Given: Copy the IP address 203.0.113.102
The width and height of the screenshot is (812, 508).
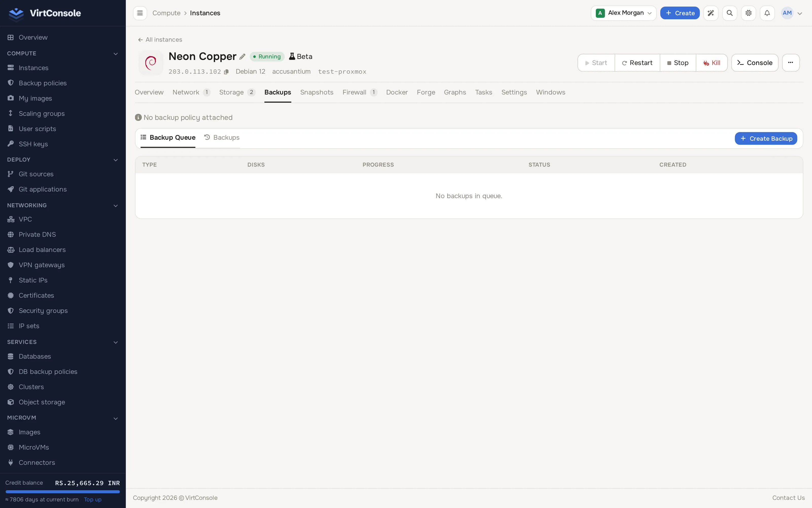Looking at the screenshot, I should click(x=227, y=72).
